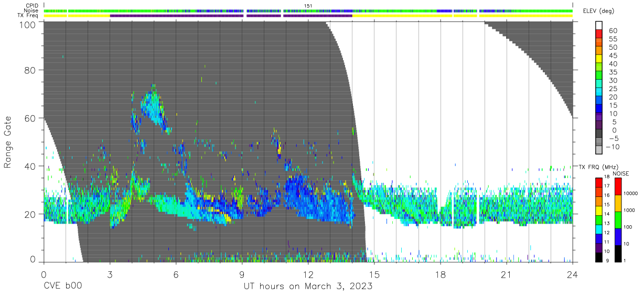Click the 'CVE b00' radar beam label
Image resolution: width=644 pixels, height=297 pixels.
(x=62, y=287)
